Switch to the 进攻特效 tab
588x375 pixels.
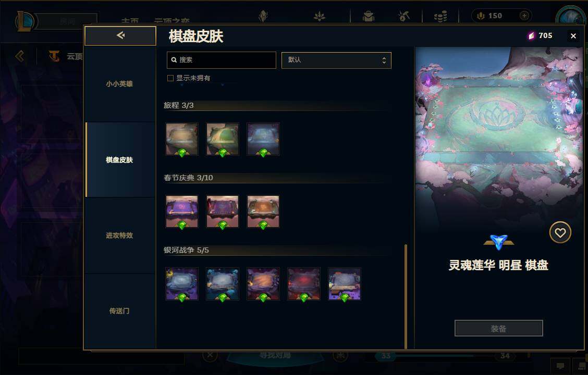click(119, 235)
